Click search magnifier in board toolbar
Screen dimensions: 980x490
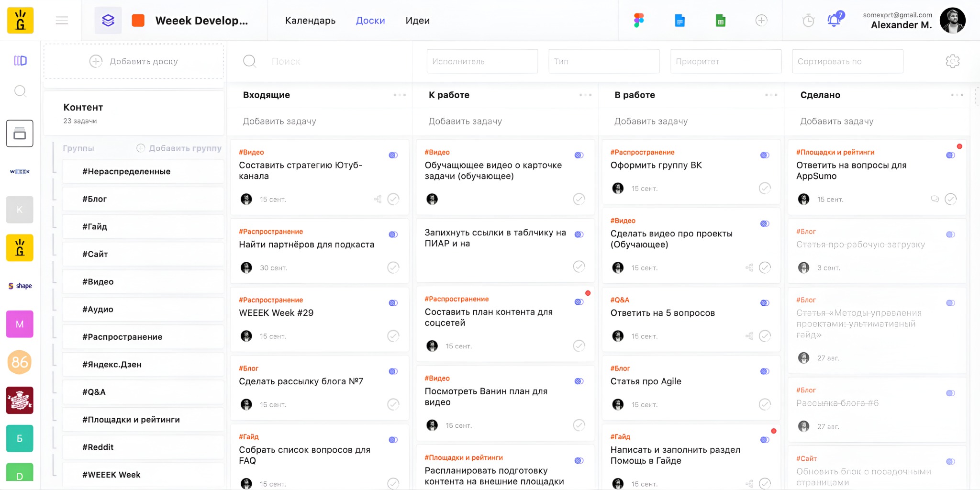[250, 61]
